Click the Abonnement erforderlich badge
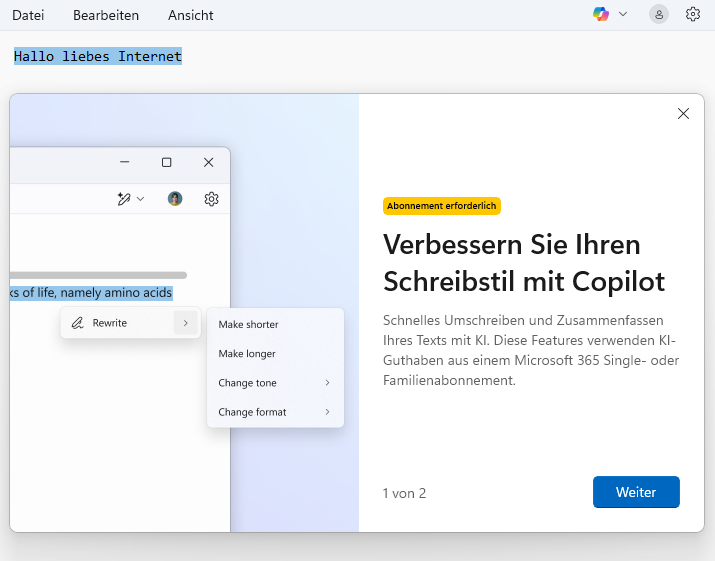Image resolution: width=715 pixels, height=561 pixels. pyautogui.click(x=441, y=206)
